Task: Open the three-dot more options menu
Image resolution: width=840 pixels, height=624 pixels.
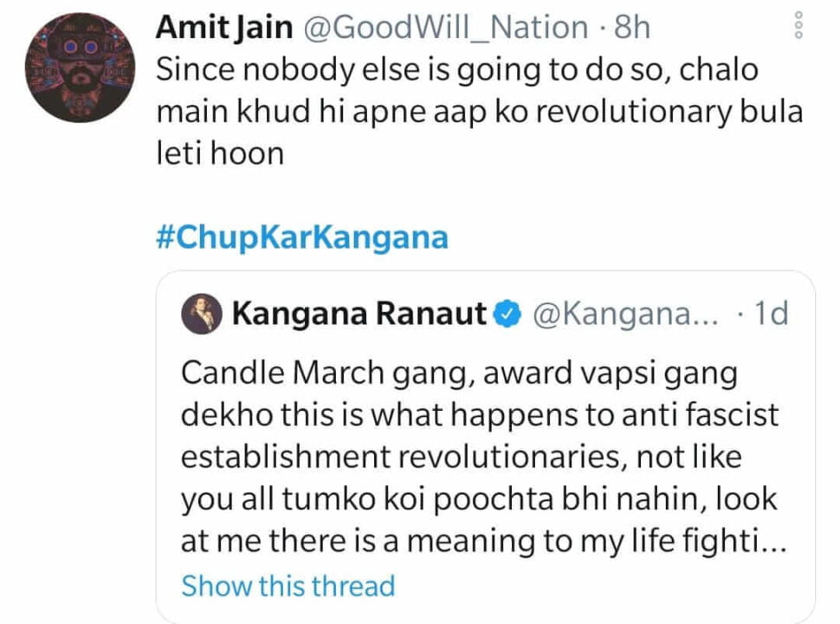Action: pyautogui.click(x=798, y=28)
